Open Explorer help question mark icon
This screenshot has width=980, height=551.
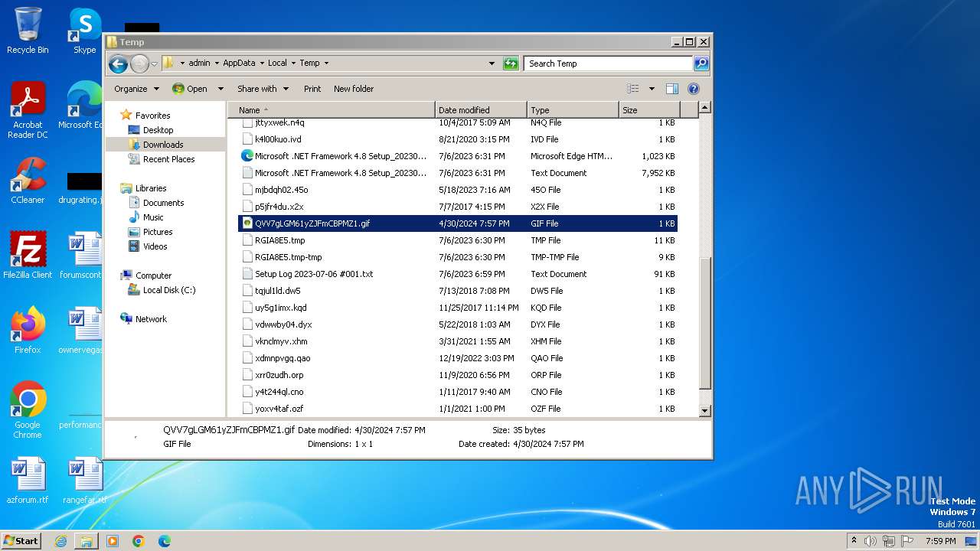pyautogui.click(x=694, y=89)
